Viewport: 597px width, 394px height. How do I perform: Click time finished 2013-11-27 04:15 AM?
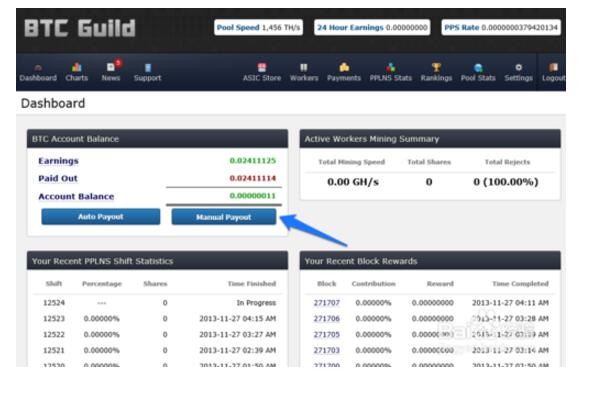[238, 319]
